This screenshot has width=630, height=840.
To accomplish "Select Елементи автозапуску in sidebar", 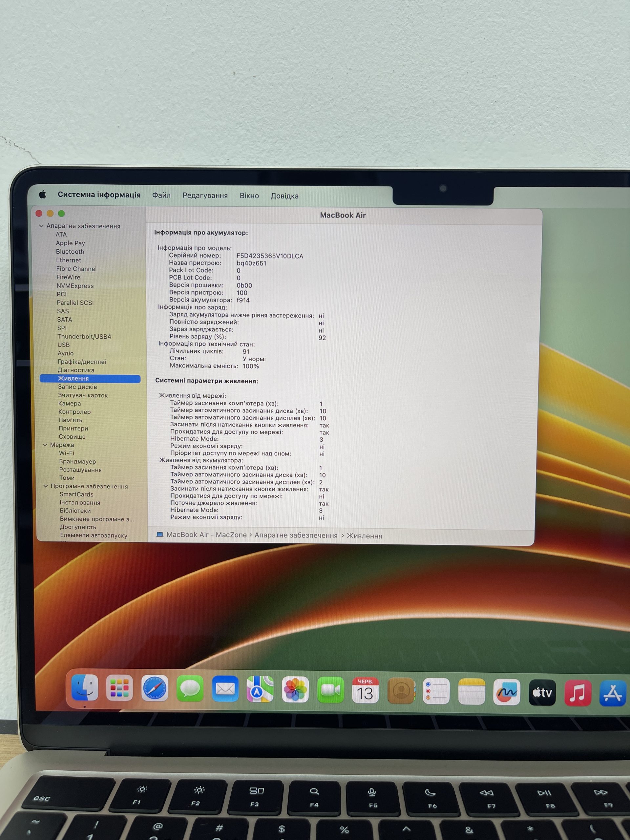I will click(x=94, y=535).
